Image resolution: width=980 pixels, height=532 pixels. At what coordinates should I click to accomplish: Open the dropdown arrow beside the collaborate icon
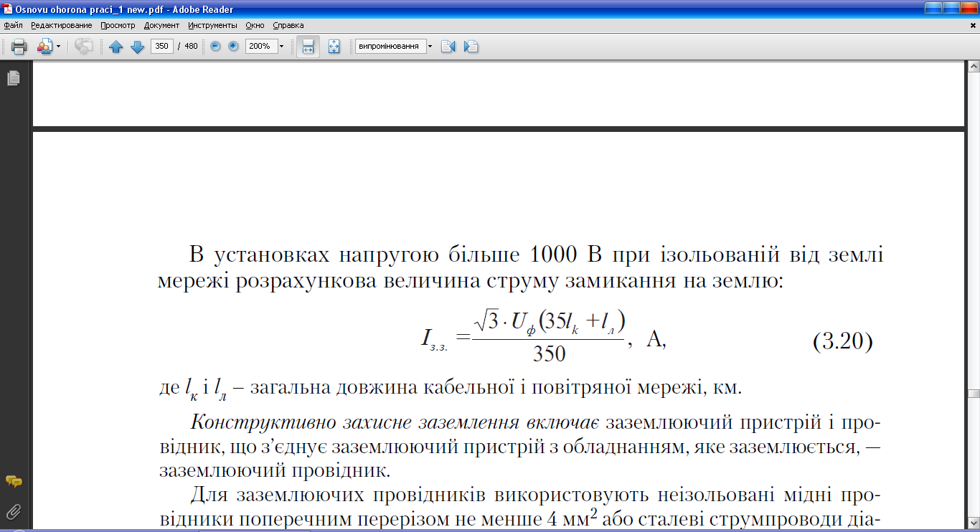(x=58, y=47)
